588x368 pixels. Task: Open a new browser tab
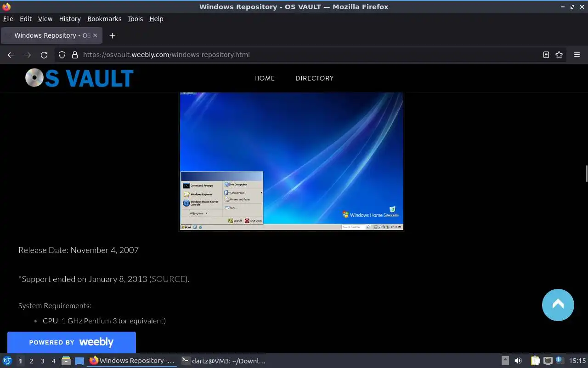click(112, 35)
